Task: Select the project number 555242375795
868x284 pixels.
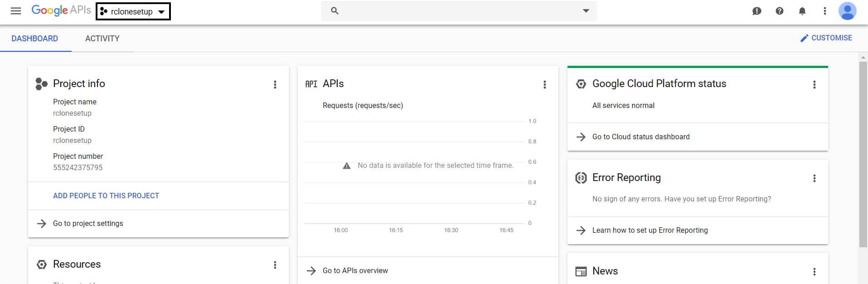Action: pyautogui.click(x=78, y=168)
